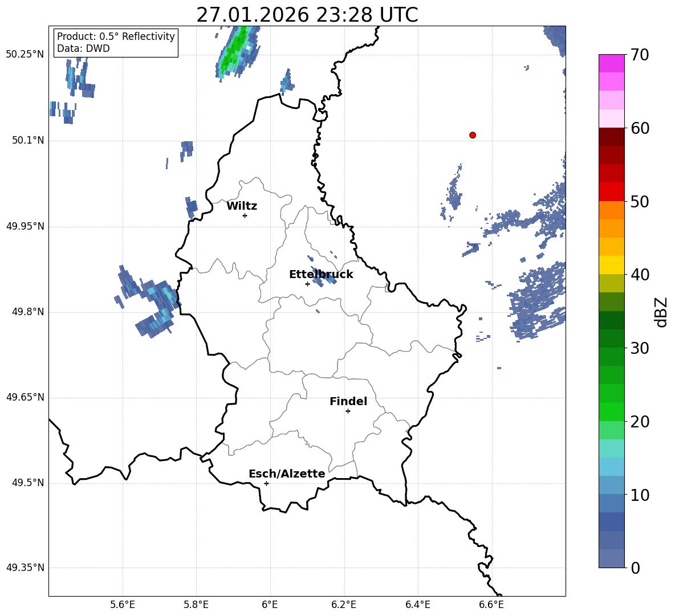Click the 6°E longitude label
This screenshot has width=675, height=616.
270,605
